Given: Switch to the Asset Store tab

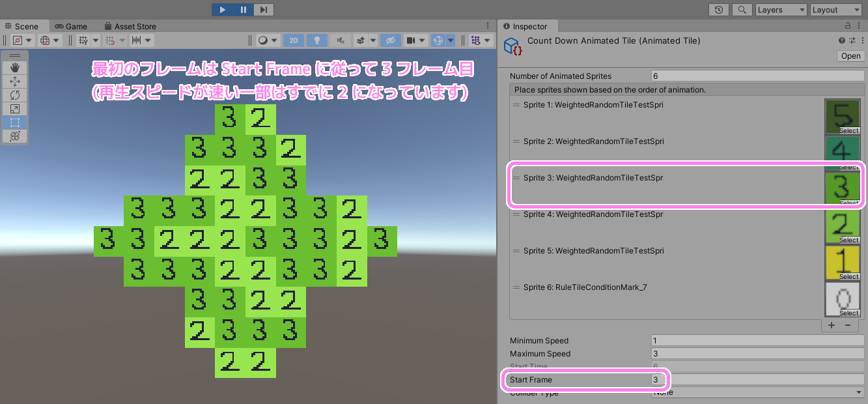Looking at the screenshot, I should pyautogui.click(x=130, y=26).
